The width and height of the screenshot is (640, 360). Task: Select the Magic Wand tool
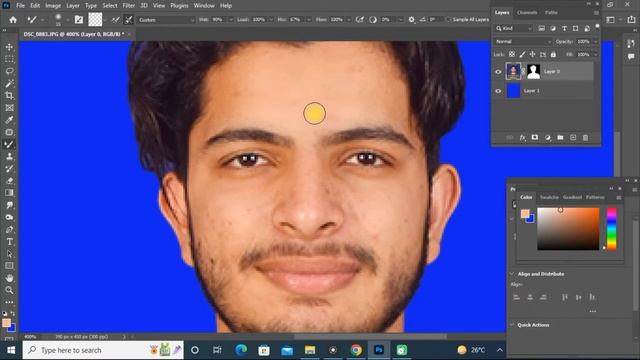tap(9, 84)
